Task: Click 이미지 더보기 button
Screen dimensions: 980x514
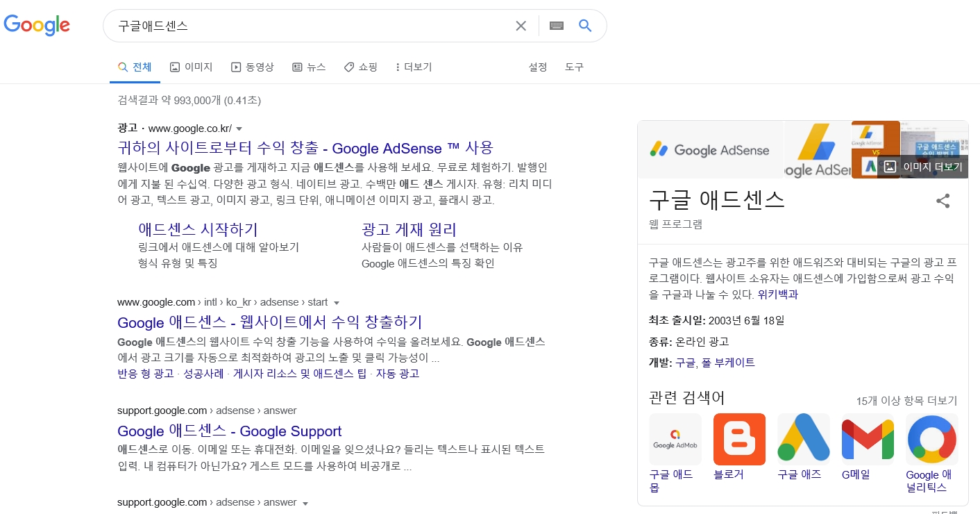Action: pos(923,167)
